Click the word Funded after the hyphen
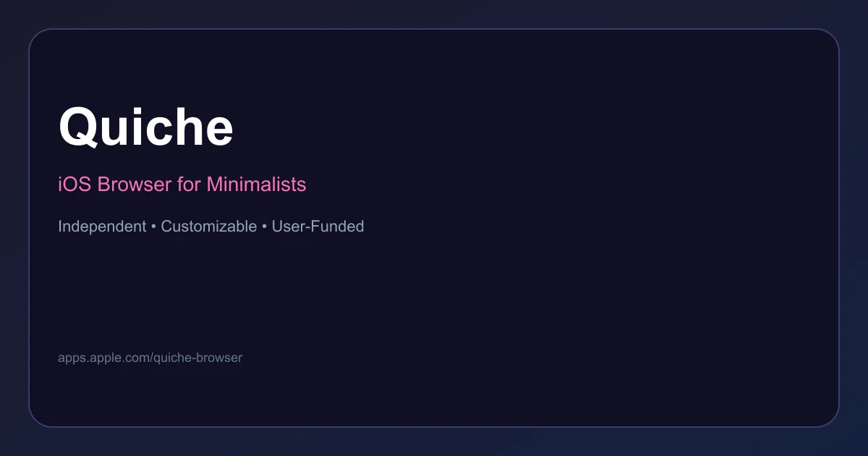This screenshot has height=456, width=868. [x=339, y=226]
